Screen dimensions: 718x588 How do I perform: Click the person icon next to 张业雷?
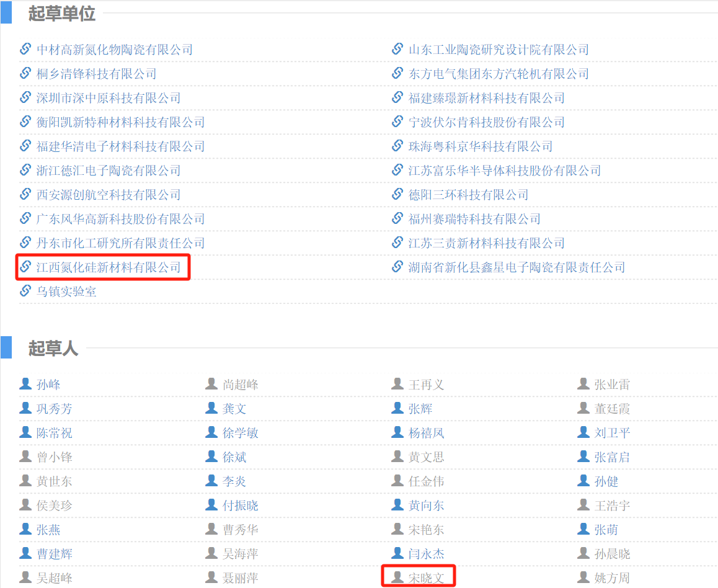click(x=583, y=384)
